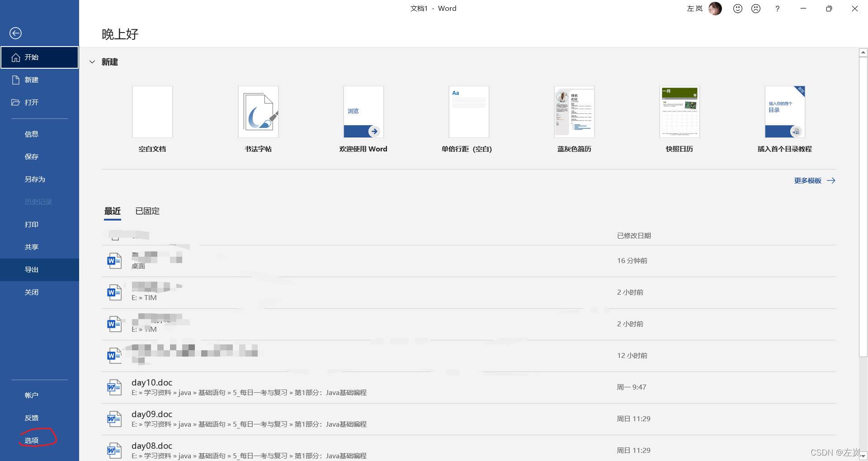The height and width of the screenshot is (461, 868).
Task: Click Word icon of day08.doc
Action: (x=114, y=451)
